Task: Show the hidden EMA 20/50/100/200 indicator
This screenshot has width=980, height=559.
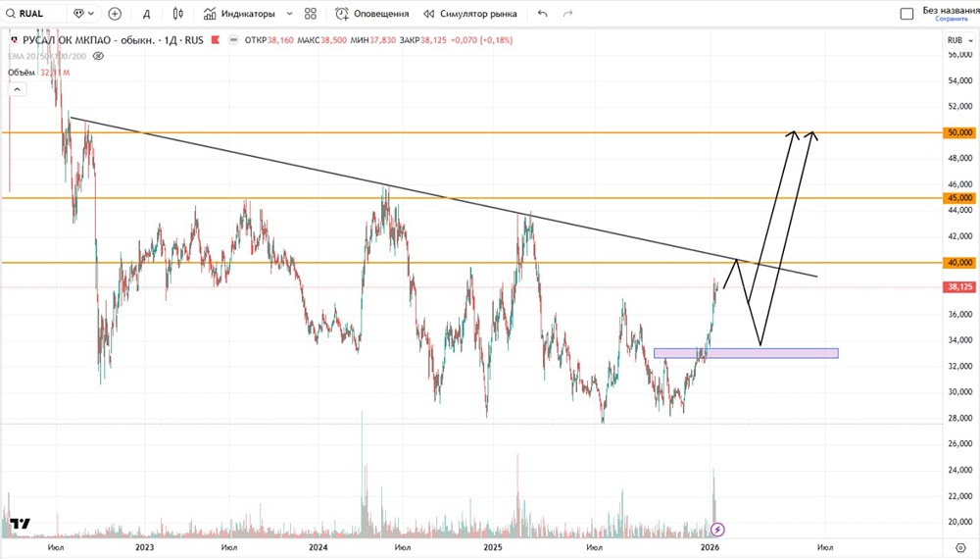Action: 98,56
